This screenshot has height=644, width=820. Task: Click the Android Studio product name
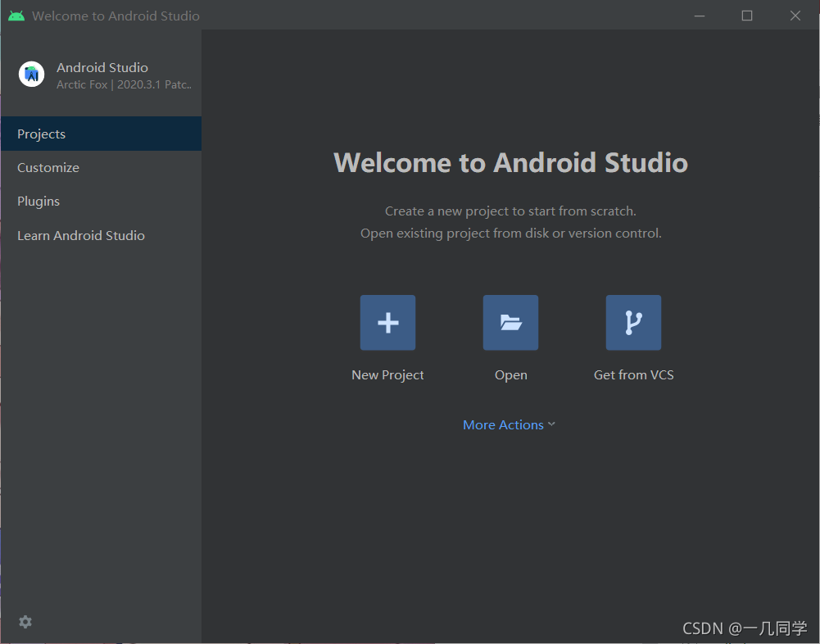[x=102, y=67]
